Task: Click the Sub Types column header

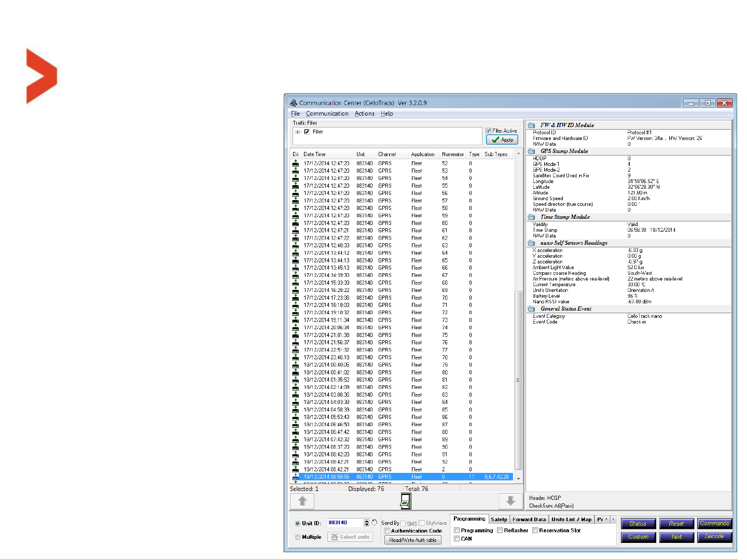Action: pos(498,155)
